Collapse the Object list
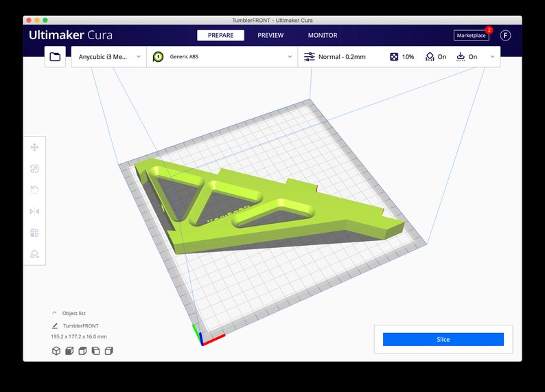Image resolution: width=545 pixels, height=392 pixels. click(x=54, y=313)
